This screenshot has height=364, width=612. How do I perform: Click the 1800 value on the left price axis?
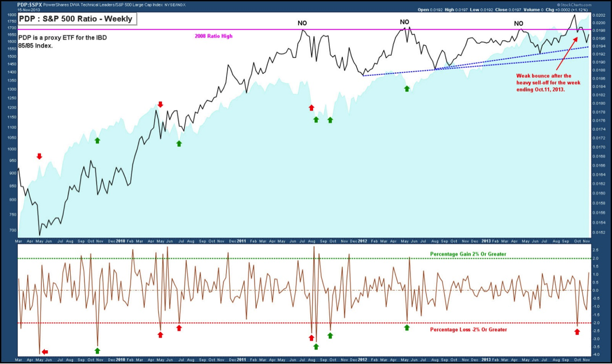point(11,15)
